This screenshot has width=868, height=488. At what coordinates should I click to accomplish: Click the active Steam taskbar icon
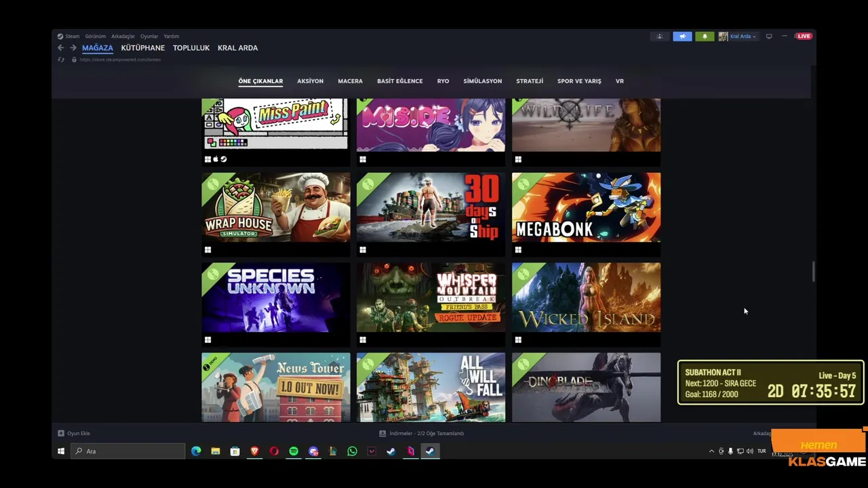430,451
